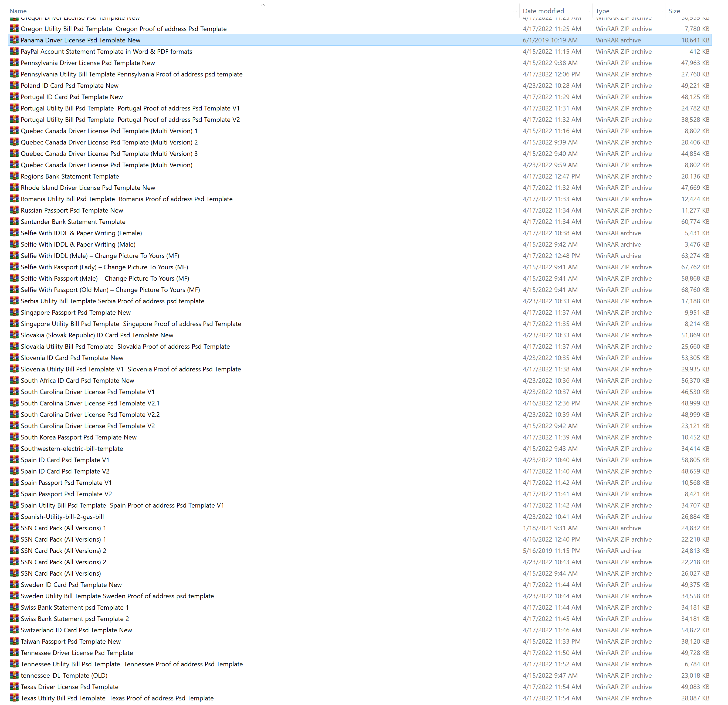
Task: Click archive icon beside Regions Bank Statement Template
Action: click(14, 176)
